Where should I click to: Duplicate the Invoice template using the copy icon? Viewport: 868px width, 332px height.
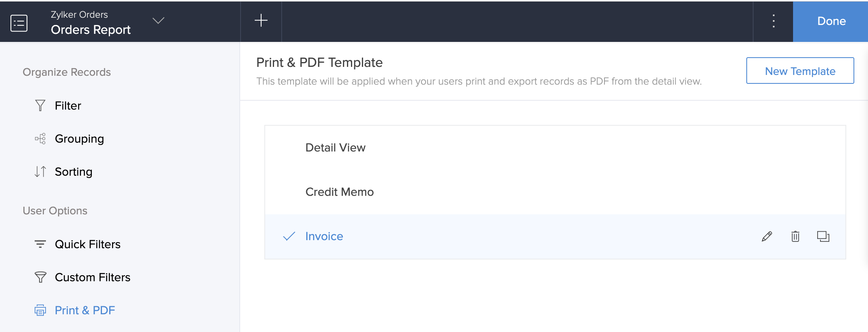[x=823, y=237]
